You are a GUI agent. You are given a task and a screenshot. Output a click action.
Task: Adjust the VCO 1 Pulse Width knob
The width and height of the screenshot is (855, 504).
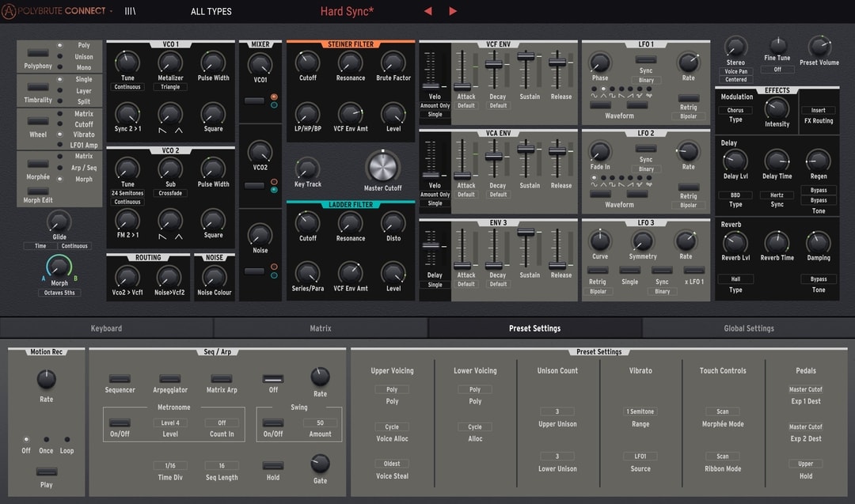coord(213,63)
